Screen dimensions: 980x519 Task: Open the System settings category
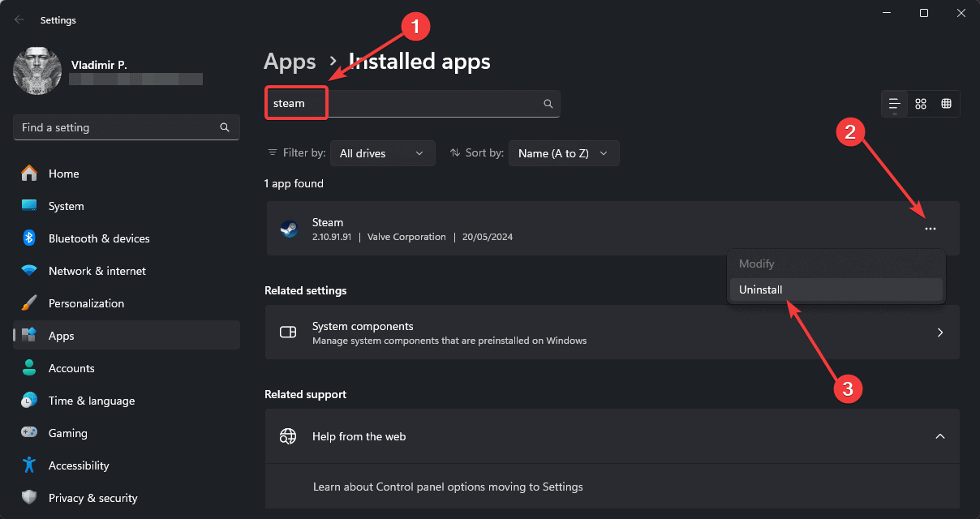(x=126, y=206)
